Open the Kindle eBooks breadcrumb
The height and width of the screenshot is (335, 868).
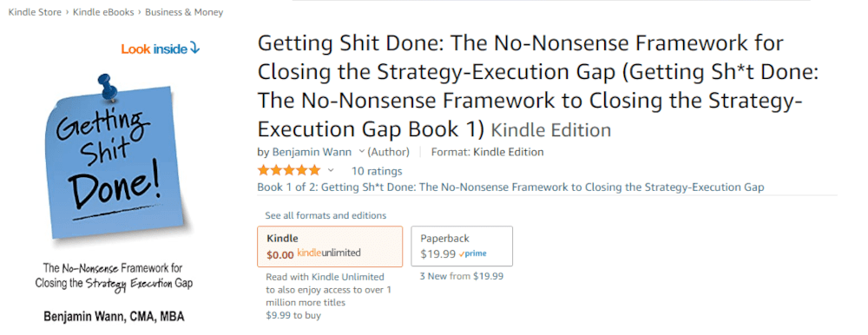(x=103, y=12)
